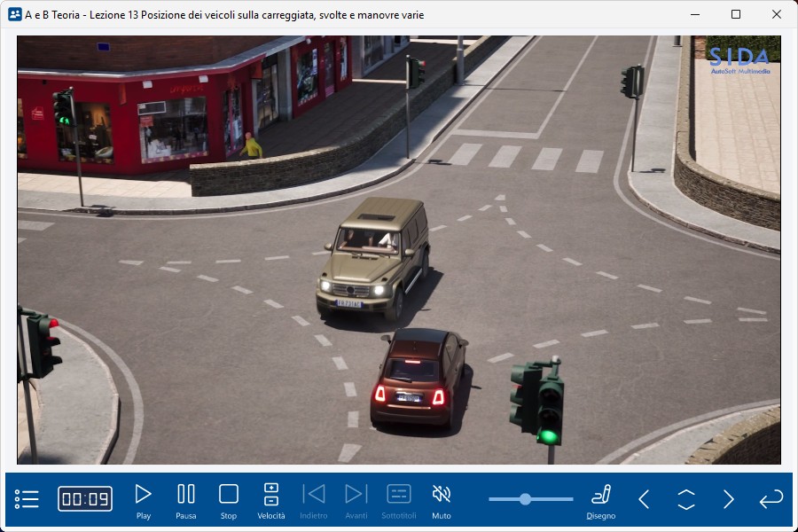Click the 00:09 timer display
This screenshot has height=532, width=798.
point(85,499)
